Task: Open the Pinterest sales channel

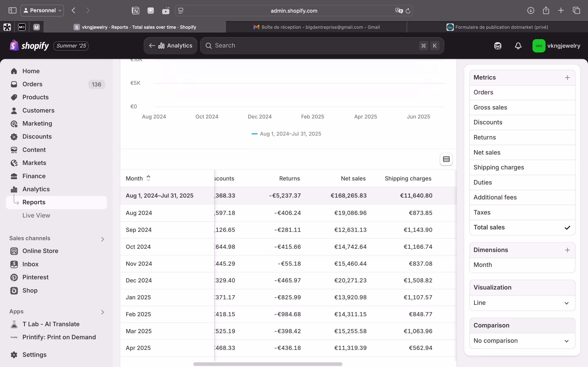Action: click(36, 277)
